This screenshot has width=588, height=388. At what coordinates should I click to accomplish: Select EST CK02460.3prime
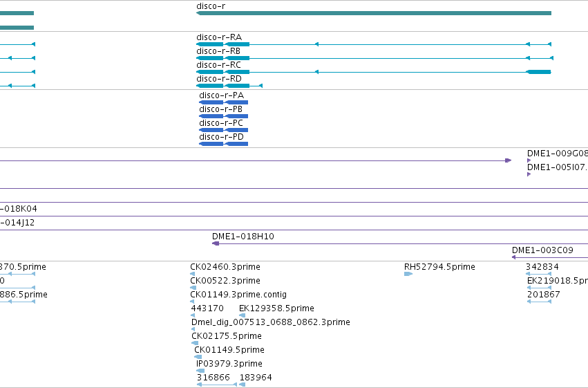click(x=225, y=267)
